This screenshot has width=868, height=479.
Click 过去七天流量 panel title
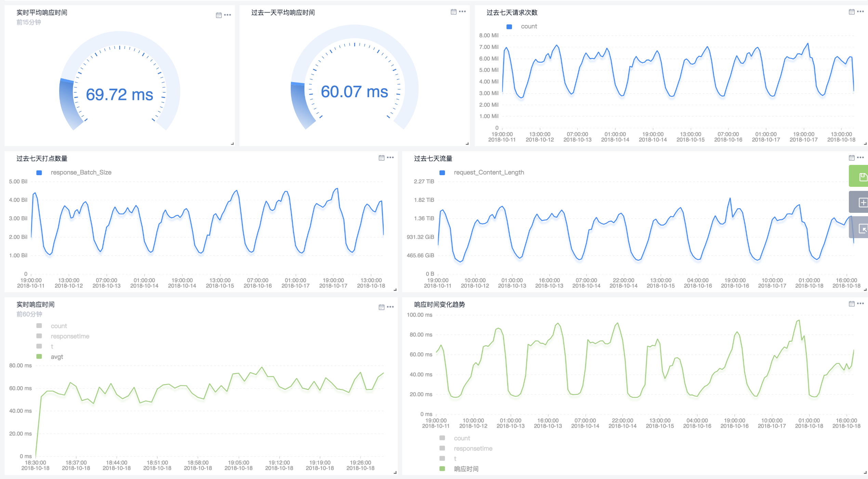point(433,159)
